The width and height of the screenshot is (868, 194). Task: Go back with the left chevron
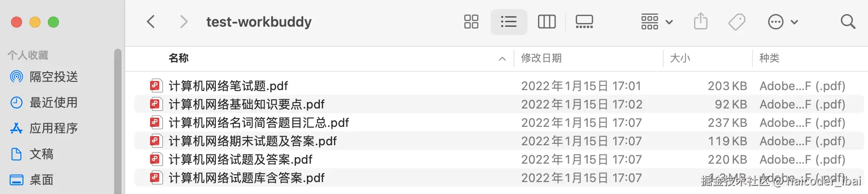[151, 22]
